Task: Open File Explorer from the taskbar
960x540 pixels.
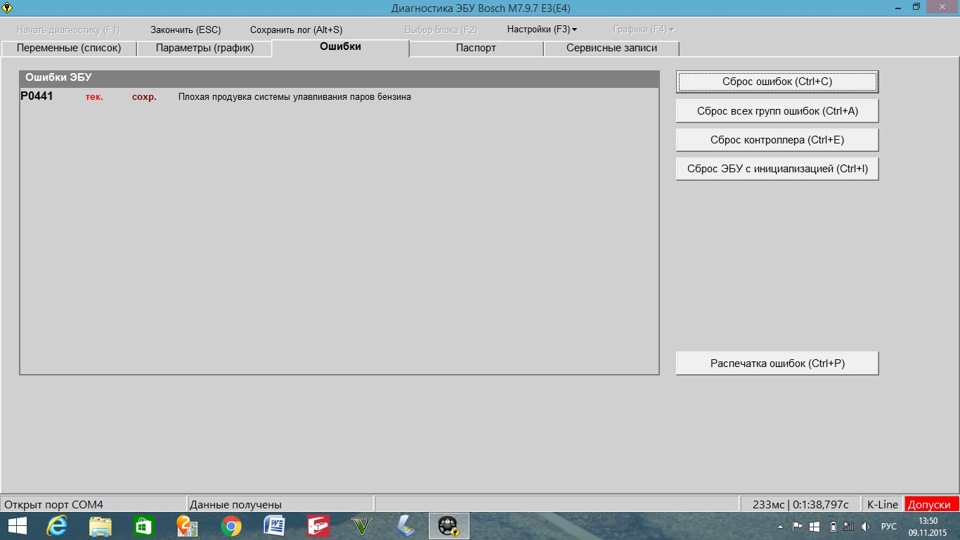Action: click(100, 526)
